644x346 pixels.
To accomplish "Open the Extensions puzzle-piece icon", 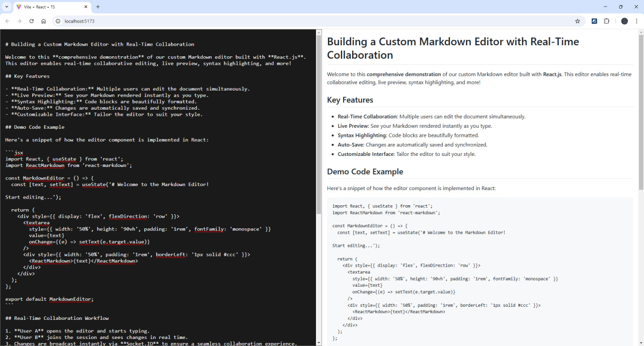I will pyautogui.click(x=606, y=21).
